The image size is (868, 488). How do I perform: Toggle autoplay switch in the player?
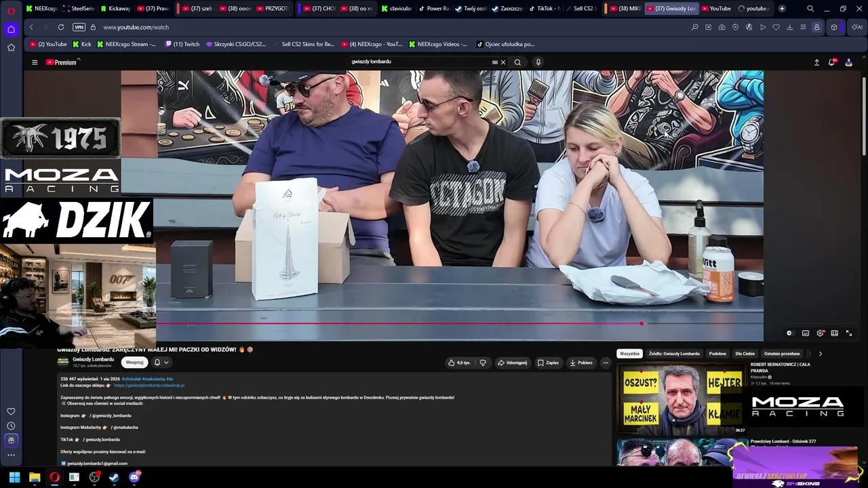pos(789,333)
